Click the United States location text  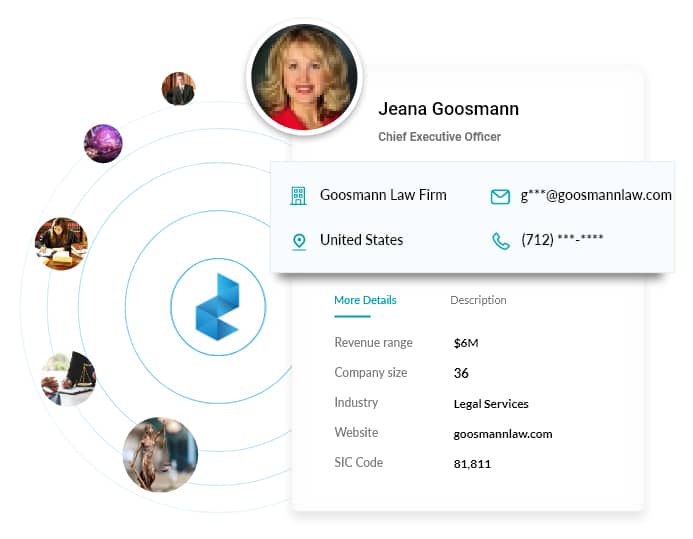point(362,240)
